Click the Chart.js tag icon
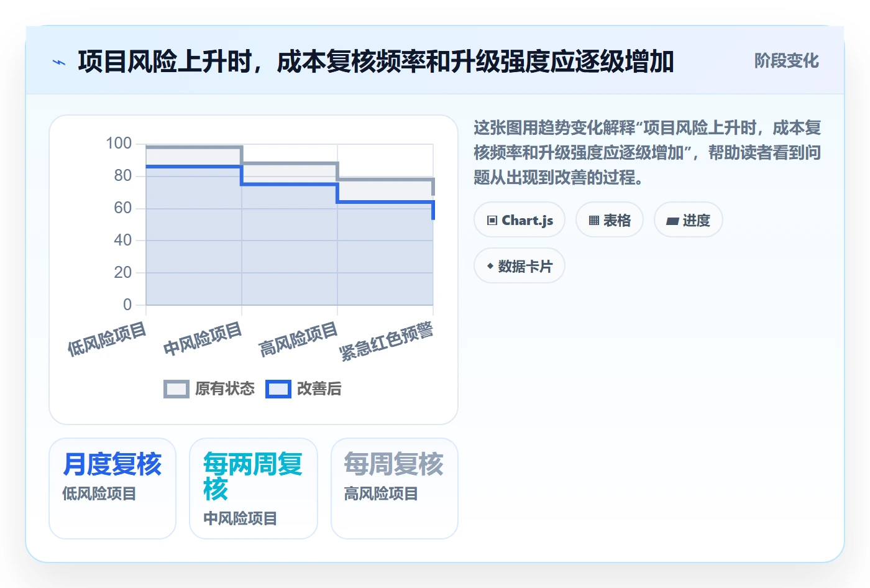The width and height of the screenshot is (870, 588). 492,220
